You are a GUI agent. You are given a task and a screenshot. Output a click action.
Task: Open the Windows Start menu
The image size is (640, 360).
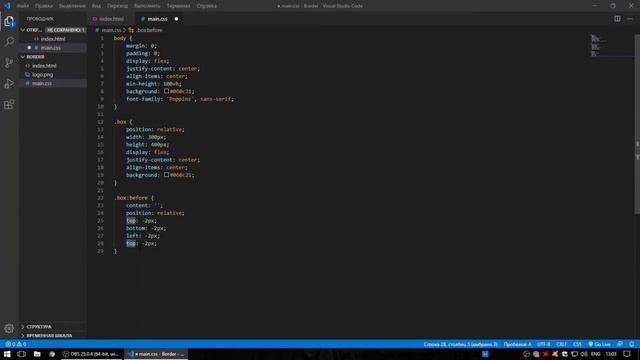pos(7,354)
